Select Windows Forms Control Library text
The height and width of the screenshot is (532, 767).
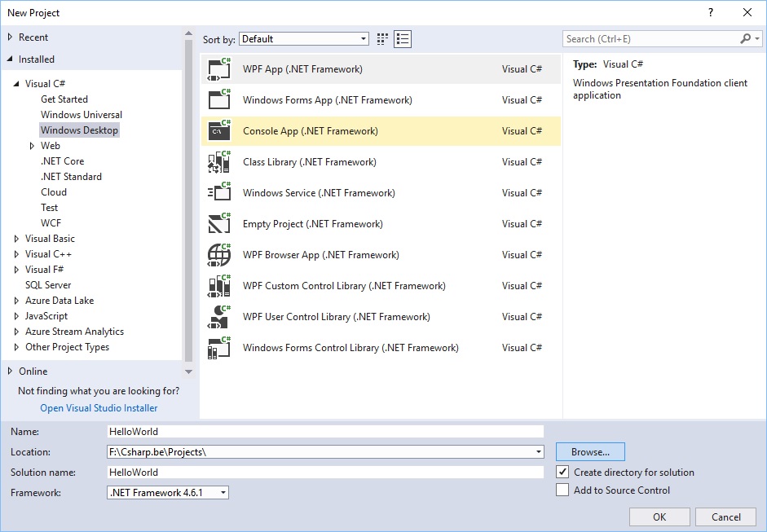[x=350, y=348]
